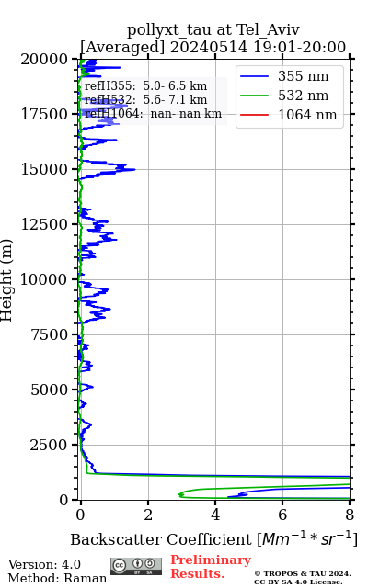Select the 532 nm legend label
The width and height of the screenshot is (368, 588).
(303, 96)
